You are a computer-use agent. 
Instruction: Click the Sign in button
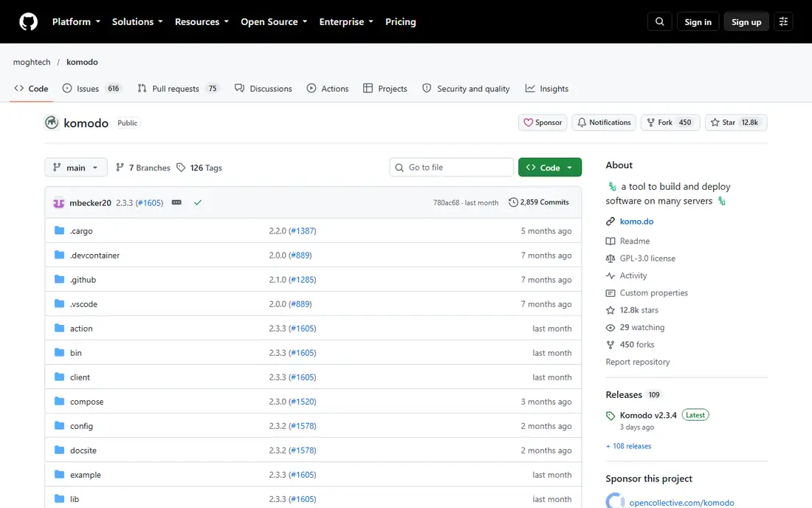[x=698, y=21]
